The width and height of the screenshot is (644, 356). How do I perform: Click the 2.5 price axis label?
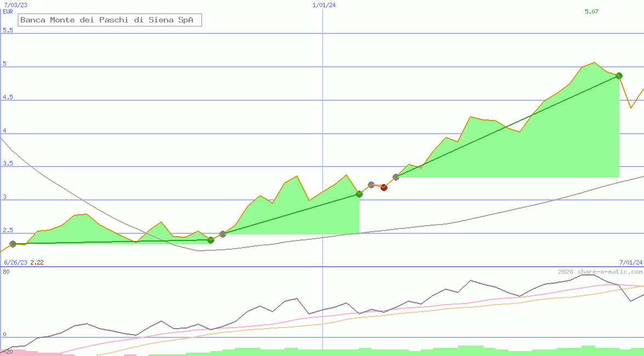point(8,231)
